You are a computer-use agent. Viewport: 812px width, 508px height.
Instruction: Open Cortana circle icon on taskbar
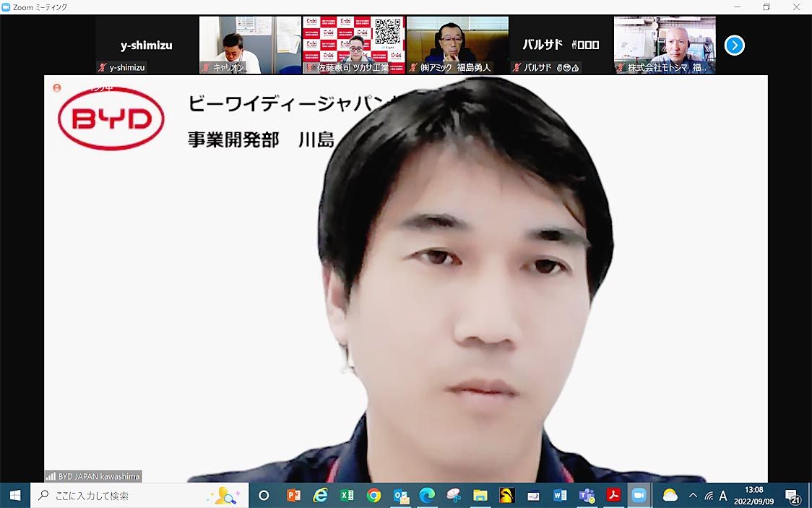point(264,496)
